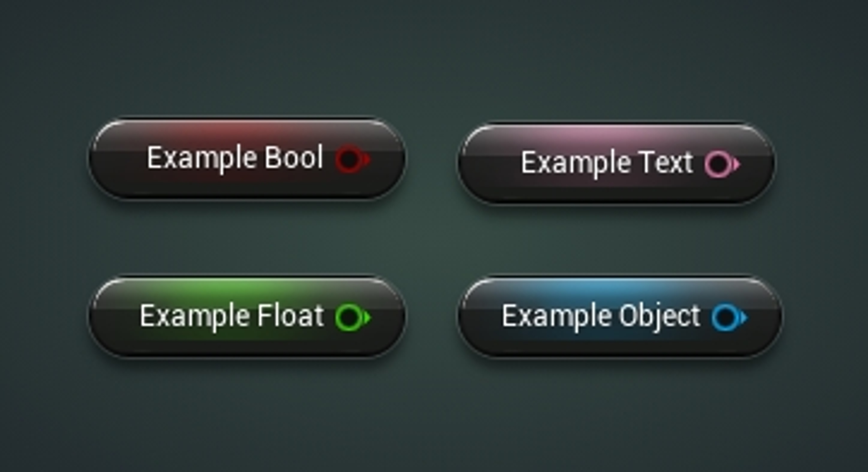Image resolution: width=868 pixels, height=472 pixels.
Task: Click the blue Example Object output pin
Action: tap(726, 317)
